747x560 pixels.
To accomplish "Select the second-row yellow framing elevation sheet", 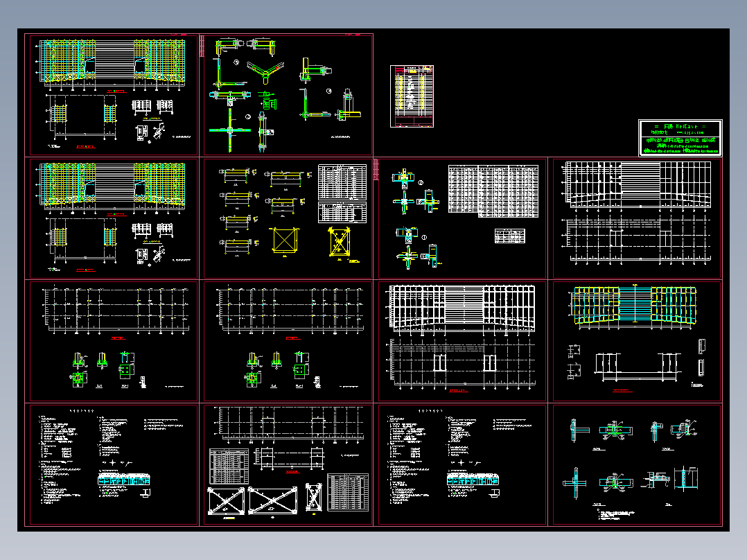I will 114,218.
